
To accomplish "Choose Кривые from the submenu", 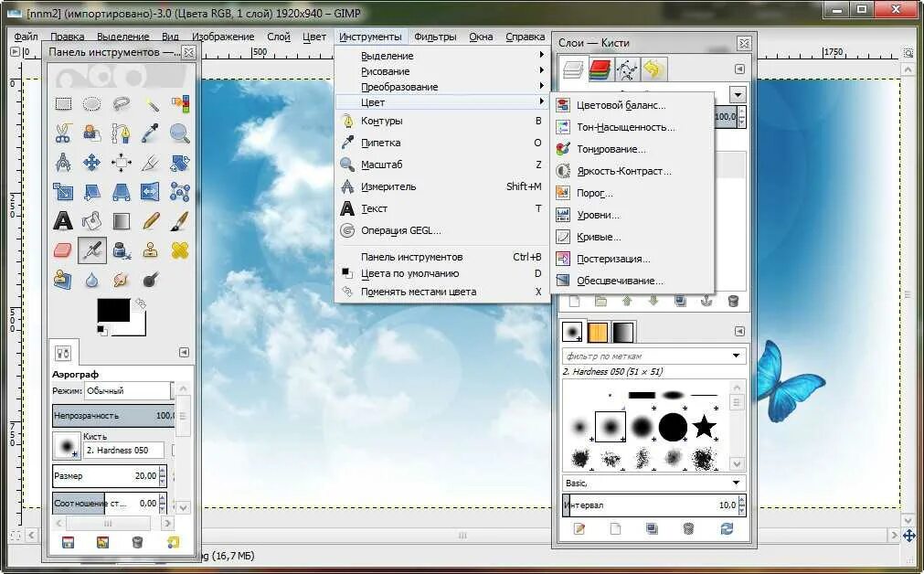I will (x=632, y=237).
